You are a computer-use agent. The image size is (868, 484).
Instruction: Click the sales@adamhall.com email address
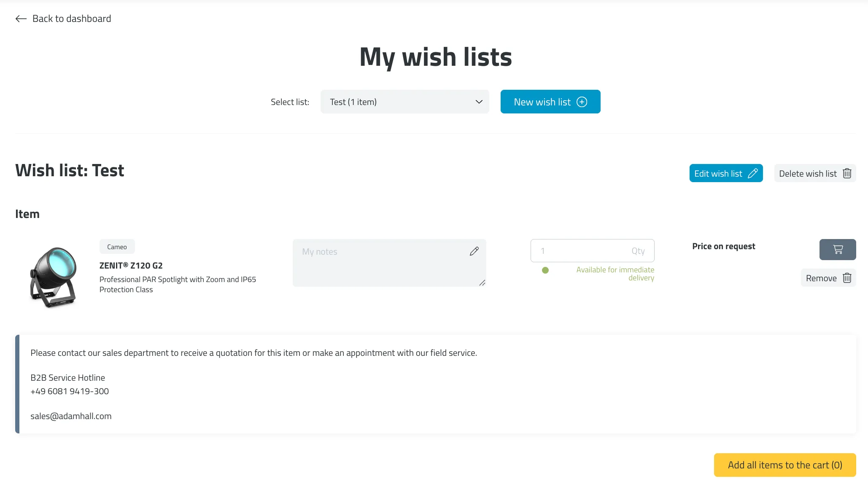tap(71, 416)
